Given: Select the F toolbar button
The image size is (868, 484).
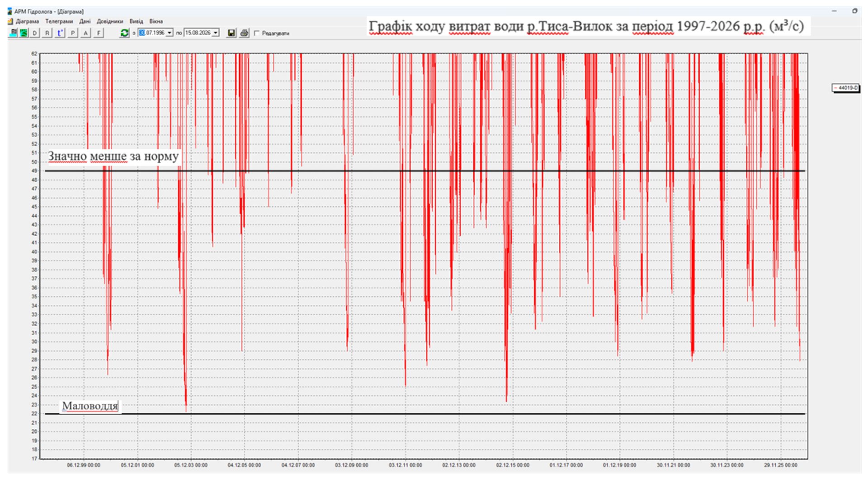Looking at the screenshot, I should 99,33.
